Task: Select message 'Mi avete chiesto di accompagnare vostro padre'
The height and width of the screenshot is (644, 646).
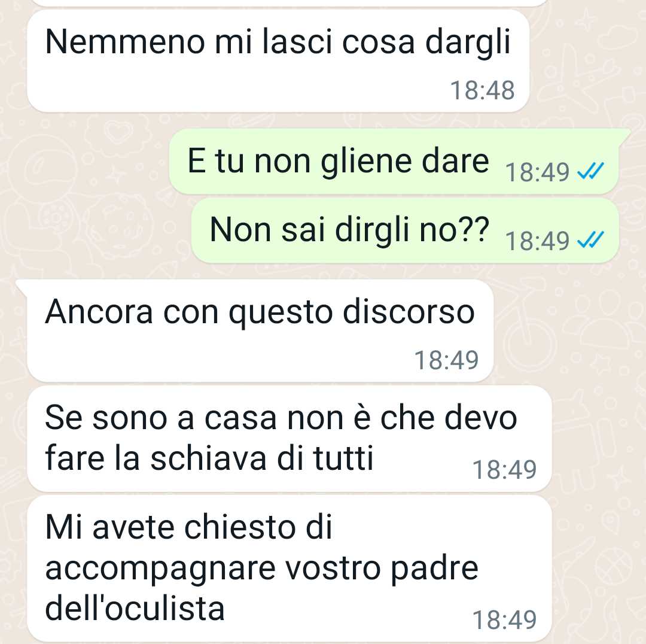Action: (x=290, y=568)
